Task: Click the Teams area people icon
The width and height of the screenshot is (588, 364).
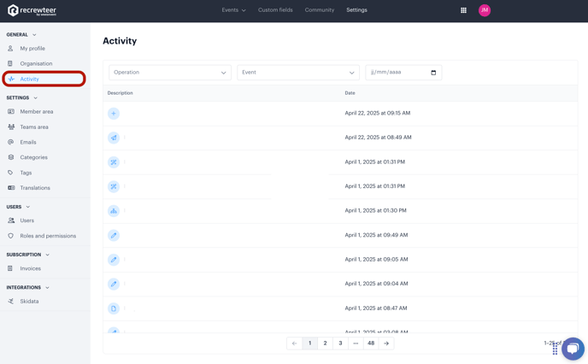Action: pyautogui.click(x=11, y=127)
